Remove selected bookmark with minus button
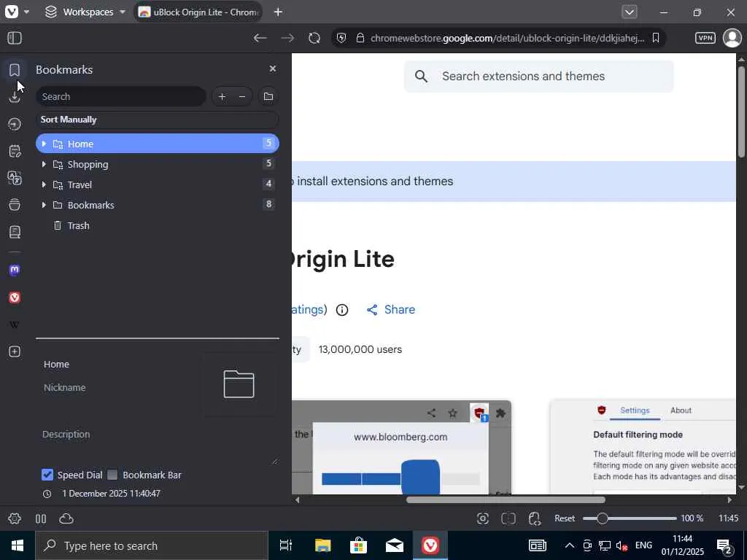The image size is (747, 560). click(242, 97)
